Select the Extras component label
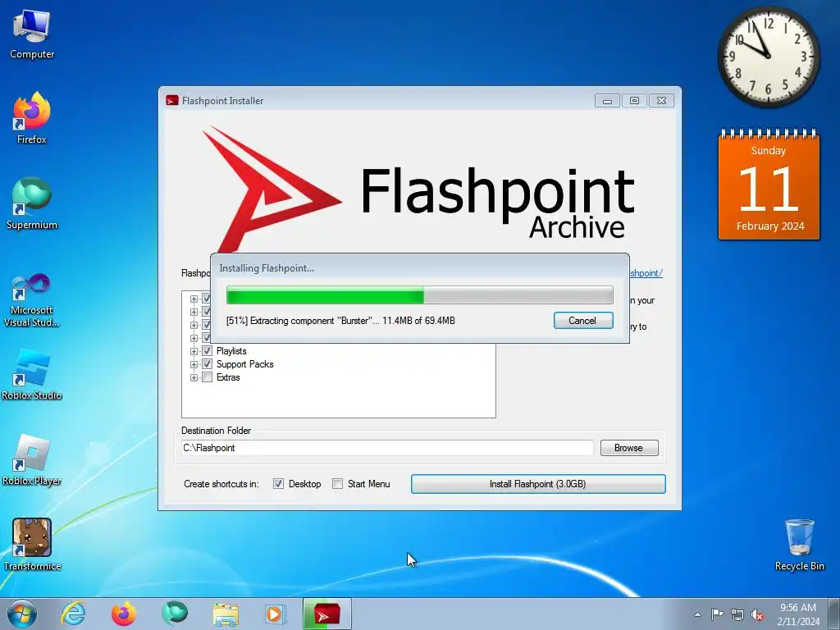840x630 pixels. (x=228, y=377)
